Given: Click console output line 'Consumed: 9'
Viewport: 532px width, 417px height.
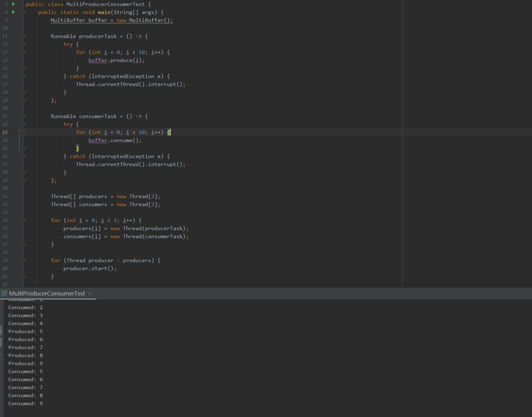Looking at the screenshot, I should [x=25, y=403].
